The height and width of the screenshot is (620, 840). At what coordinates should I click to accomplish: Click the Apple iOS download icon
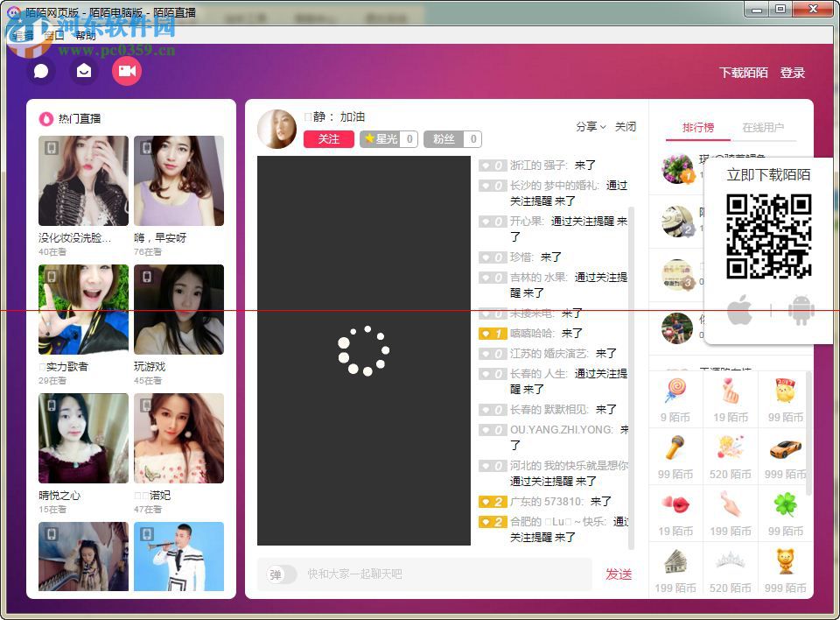tap(740, 310)
